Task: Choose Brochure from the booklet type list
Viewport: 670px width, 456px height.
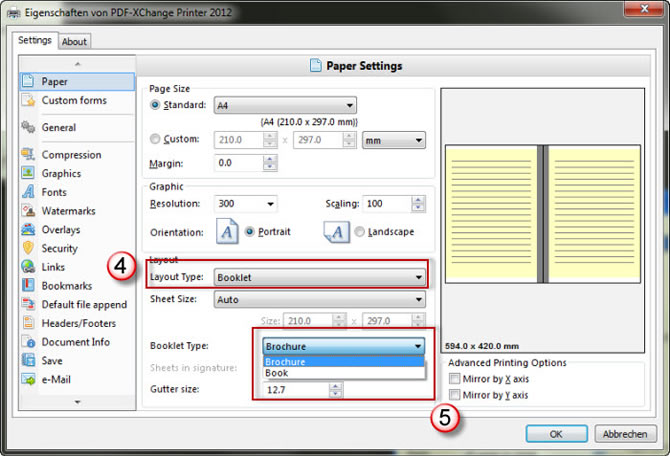Action: coord(344,362)
